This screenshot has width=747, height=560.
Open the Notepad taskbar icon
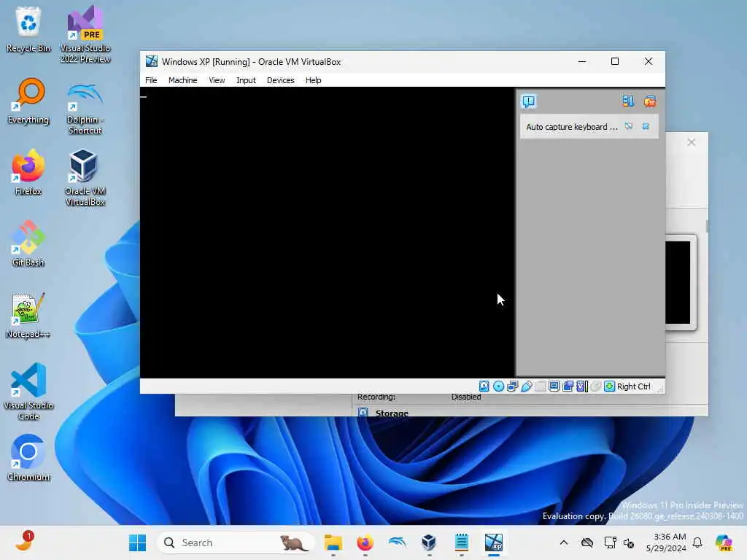[461, 542]
